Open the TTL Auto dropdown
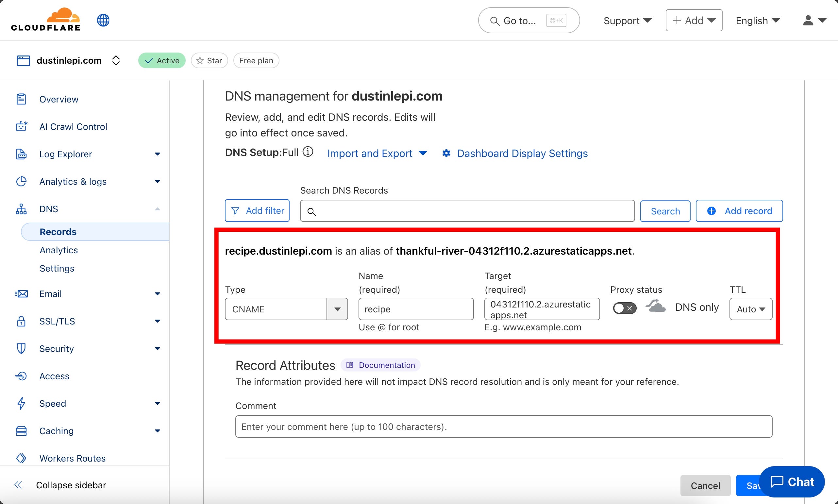Screen dimensions: 838x504 pyautogui.click(x=750, y=309)
